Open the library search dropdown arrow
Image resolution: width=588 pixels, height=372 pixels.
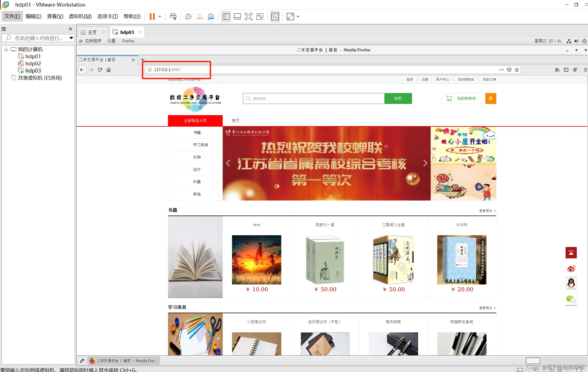click(71, 38)
